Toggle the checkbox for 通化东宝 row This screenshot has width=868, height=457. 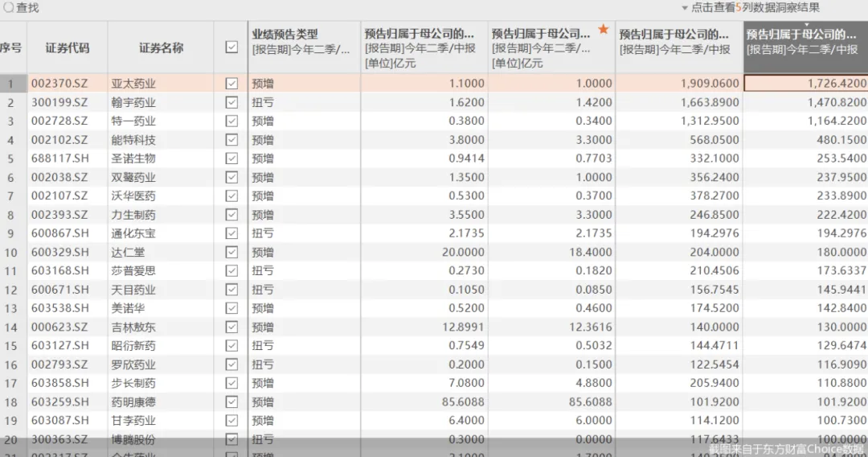coord(231,233)
